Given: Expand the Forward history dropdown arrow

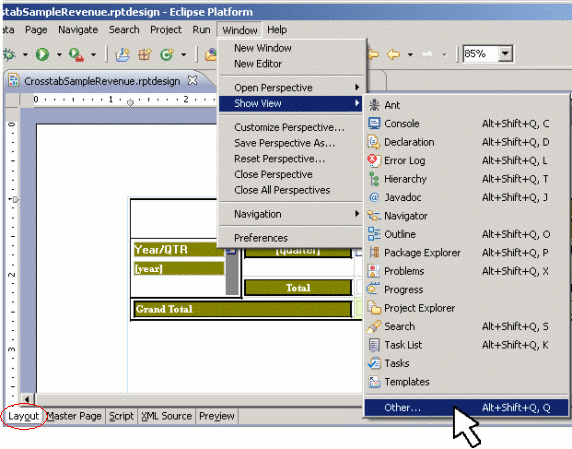Looking at the screenshot, I should coord(444,55).
